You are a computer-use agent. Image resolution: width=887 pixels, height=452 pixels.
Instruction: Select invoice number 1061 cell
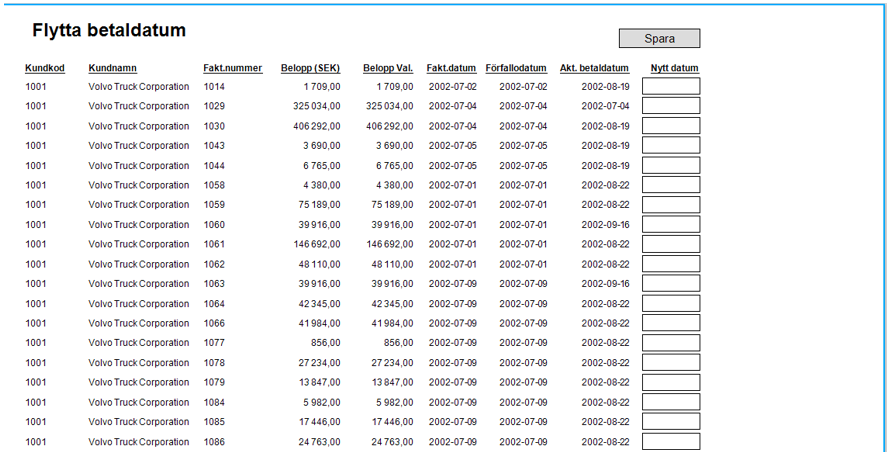[x=214, y=244]
